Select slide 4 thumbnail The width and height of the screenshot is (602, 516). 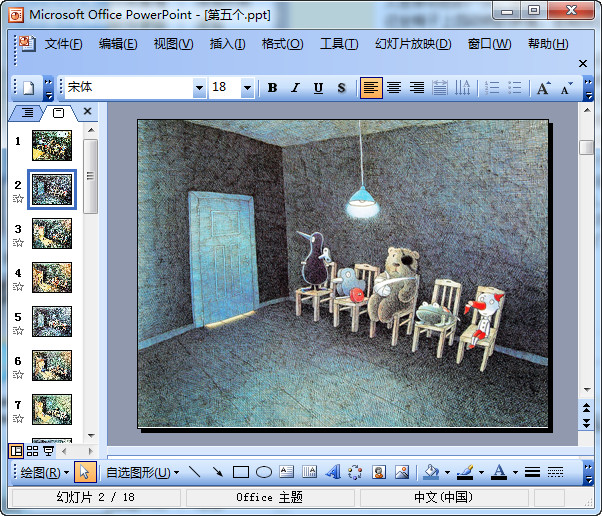(x=52, y=278)
